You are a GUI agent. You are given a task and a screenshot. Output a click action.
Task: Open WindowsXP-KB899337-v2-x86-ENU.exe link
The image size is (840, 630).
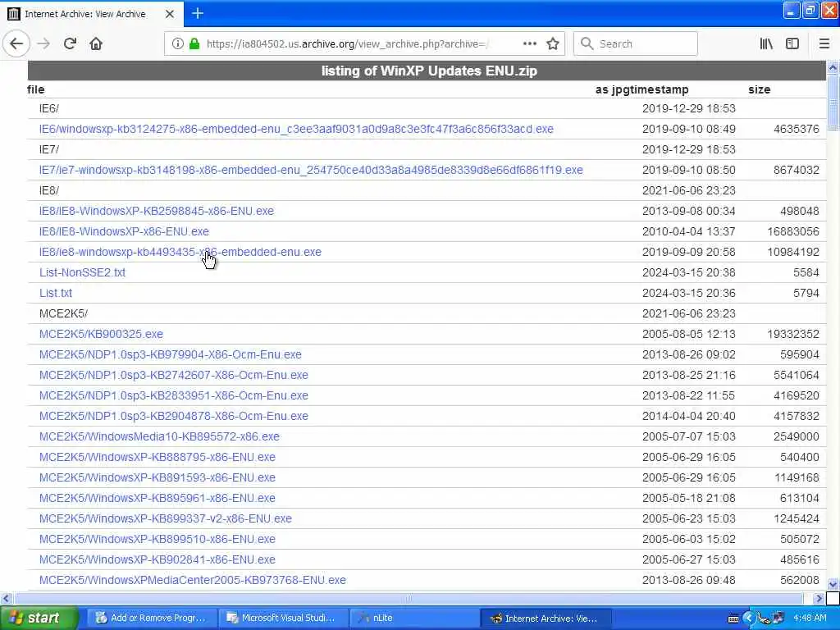pos(166,518)
